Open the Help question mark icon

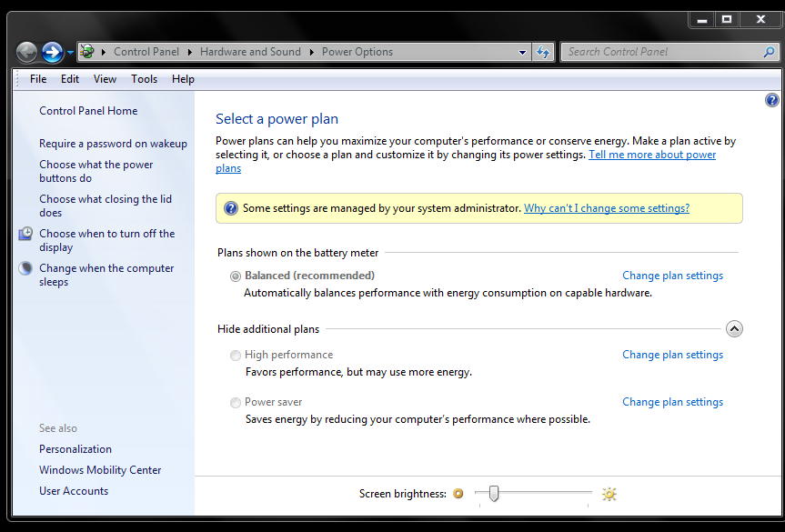pos(771,100)
